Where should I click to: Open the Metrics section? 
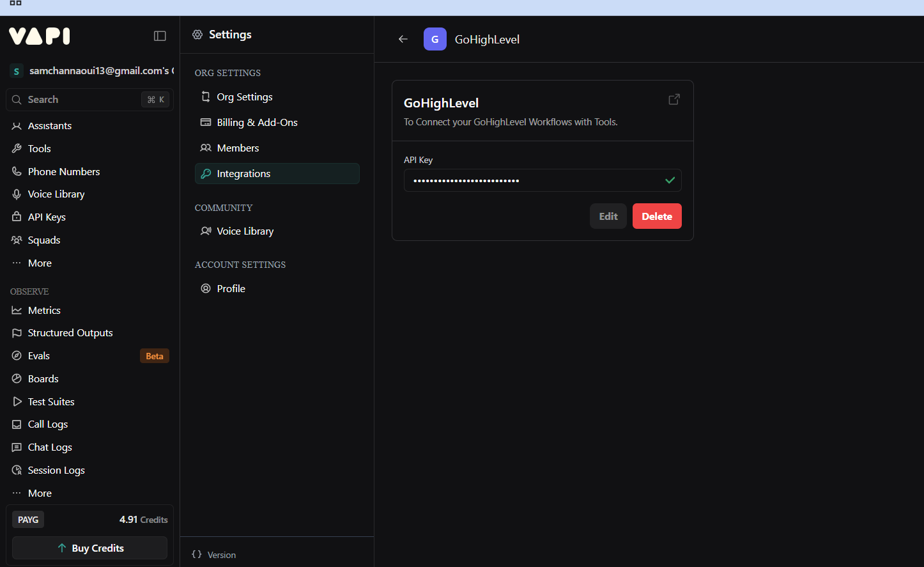click(x=42, y=310)
